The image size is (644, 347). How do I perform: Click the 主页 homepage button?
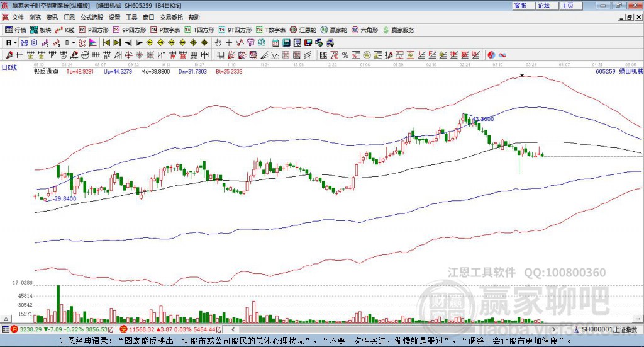570,5
